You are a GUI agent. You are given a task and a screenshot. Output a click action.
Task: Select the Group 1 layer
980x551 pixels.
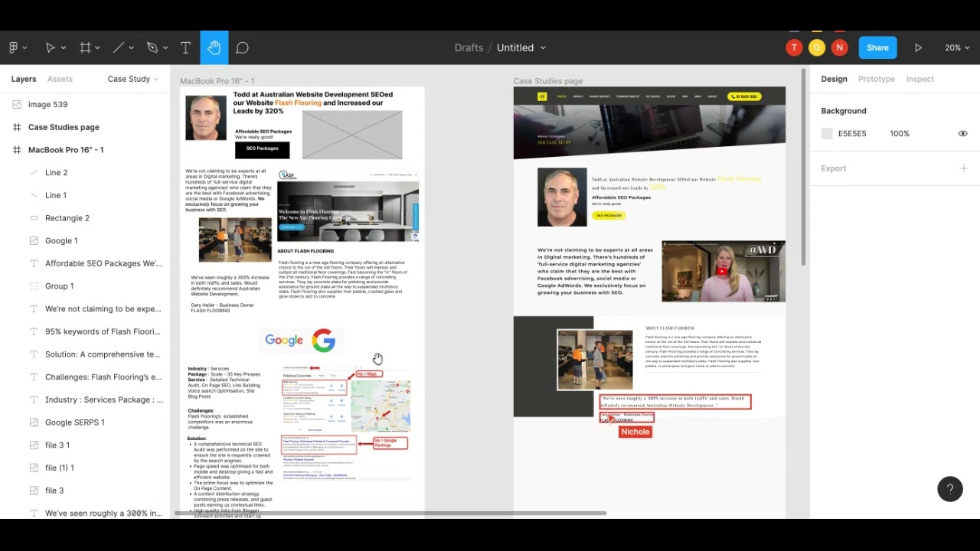(x=85, y=286)
